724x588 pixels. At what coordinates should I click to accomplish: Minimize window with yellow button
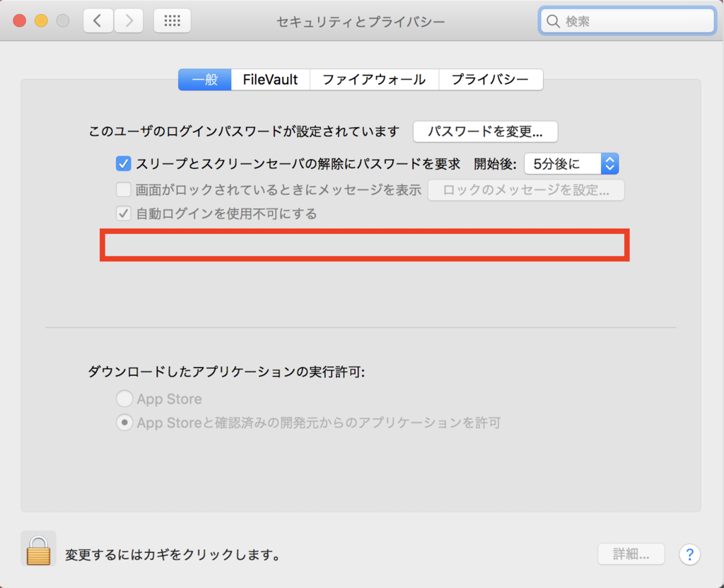41,20
